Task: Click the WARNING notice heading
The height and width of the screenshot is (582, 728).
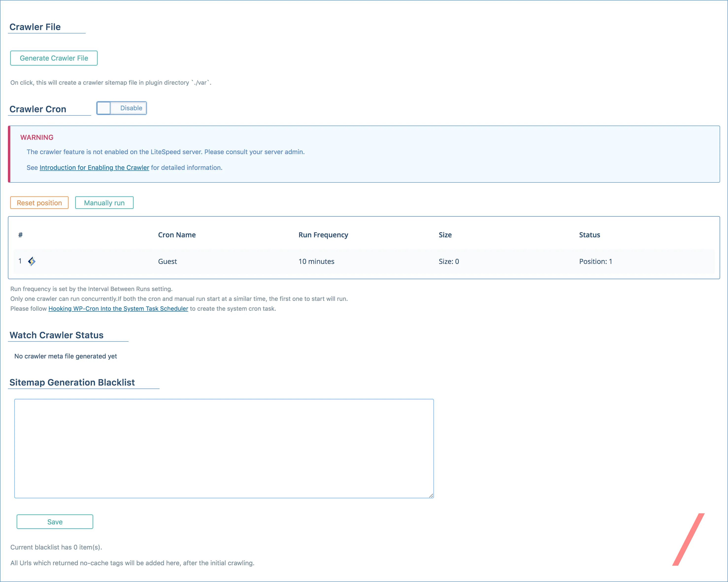Action: 37,137
